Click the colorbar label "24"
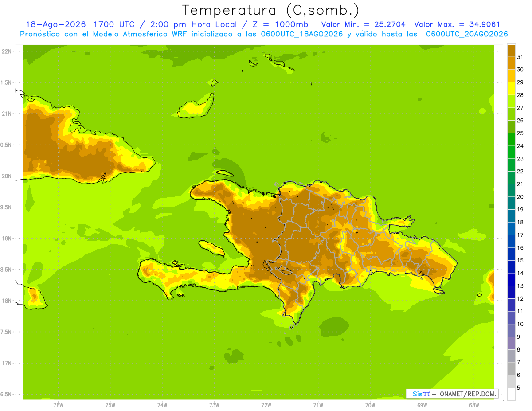The height and width of the screenshot is (411, 532). (x=520, y=146)
